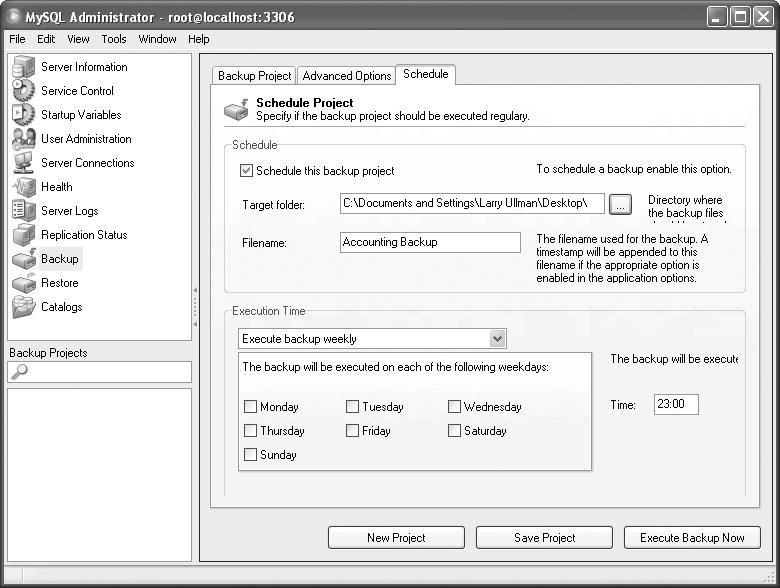Select Server Logs label in sidebar

[x=70, y=211]
